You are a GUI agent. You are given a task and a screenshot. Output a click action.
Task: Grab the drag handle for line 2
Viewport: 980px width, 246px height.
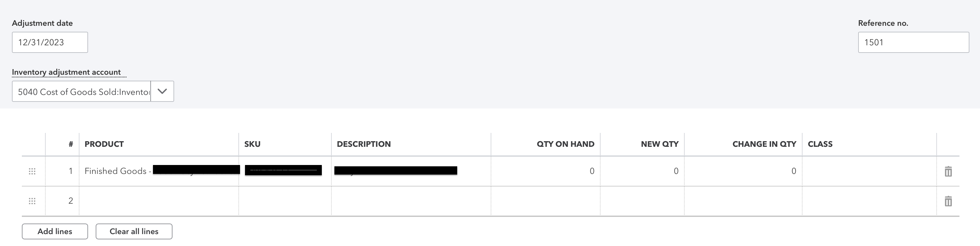tap(32, 201)
